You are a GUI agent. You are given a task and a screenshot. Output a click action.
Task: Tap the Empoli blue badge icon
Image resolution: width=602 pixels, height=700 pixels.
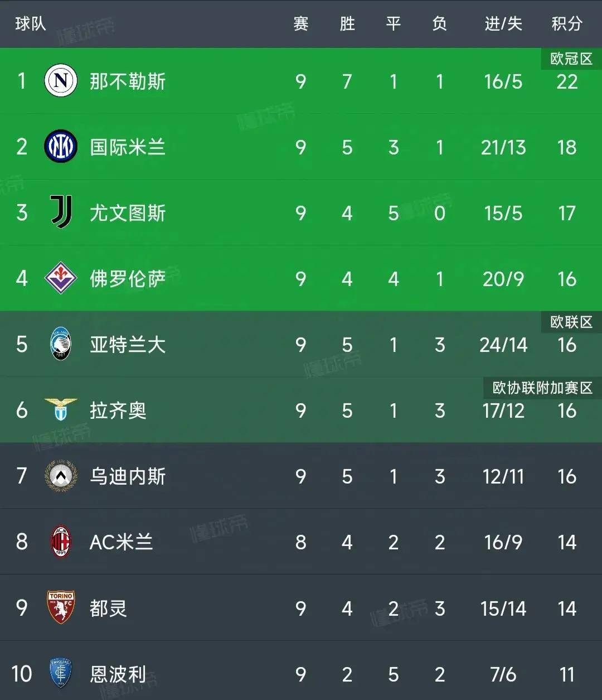tap(61, 673)
